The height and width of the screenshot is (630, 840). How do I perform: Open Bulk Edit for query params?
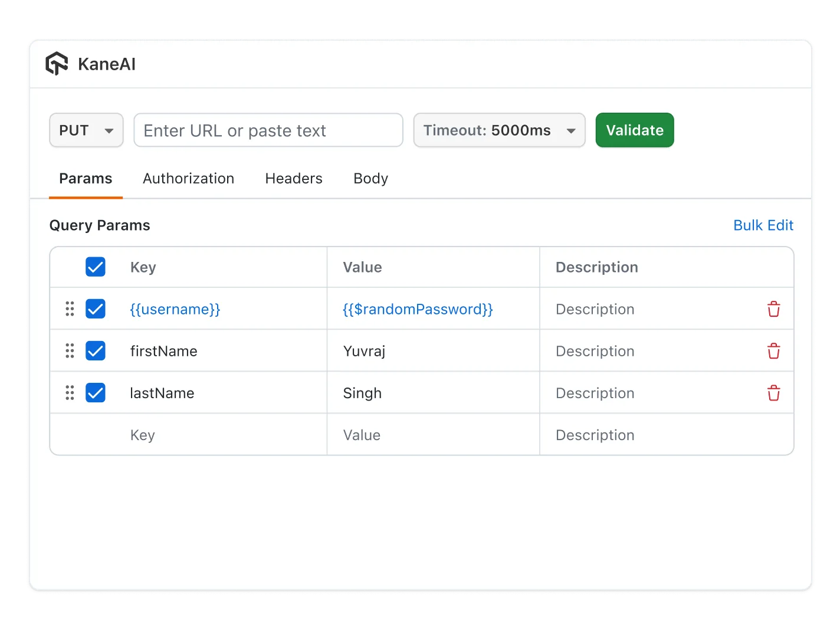point(763,225)
